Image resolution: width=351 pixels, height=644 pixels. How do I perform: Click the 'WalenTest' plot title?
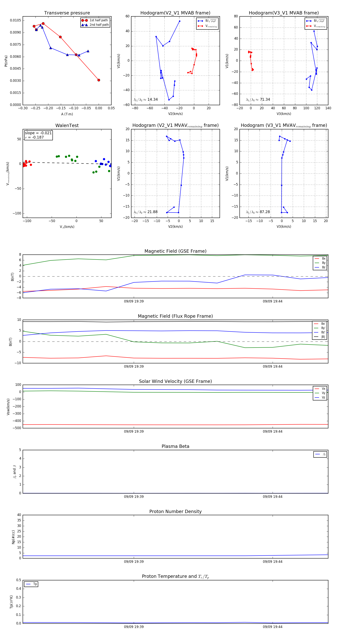(x=67, y=125)
